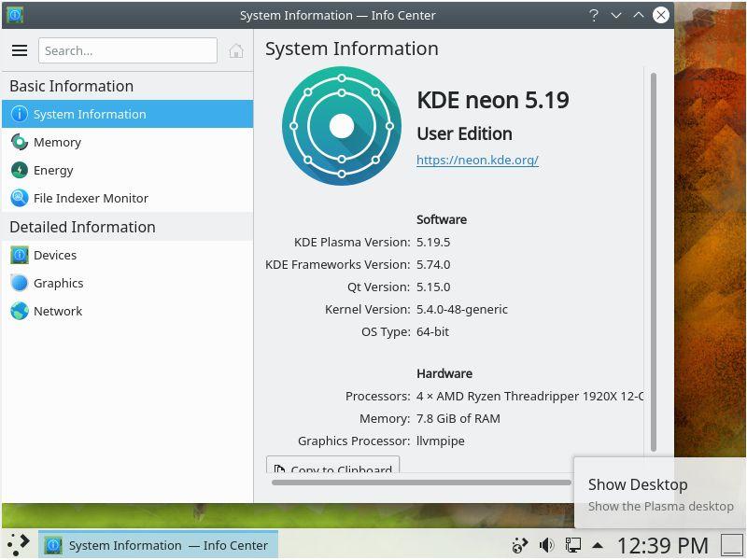Click the volume icon in system tray

[546, 545]
